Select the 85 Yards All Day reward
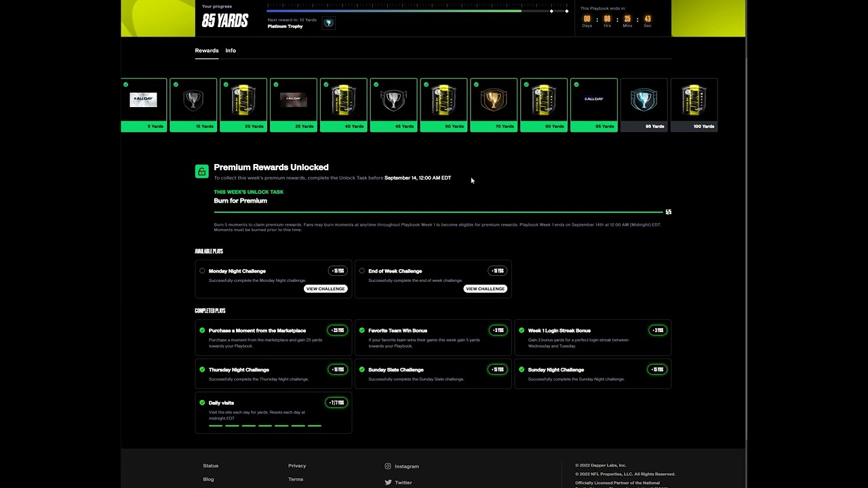This screenshot has height=488, width=868. [594, 99]
